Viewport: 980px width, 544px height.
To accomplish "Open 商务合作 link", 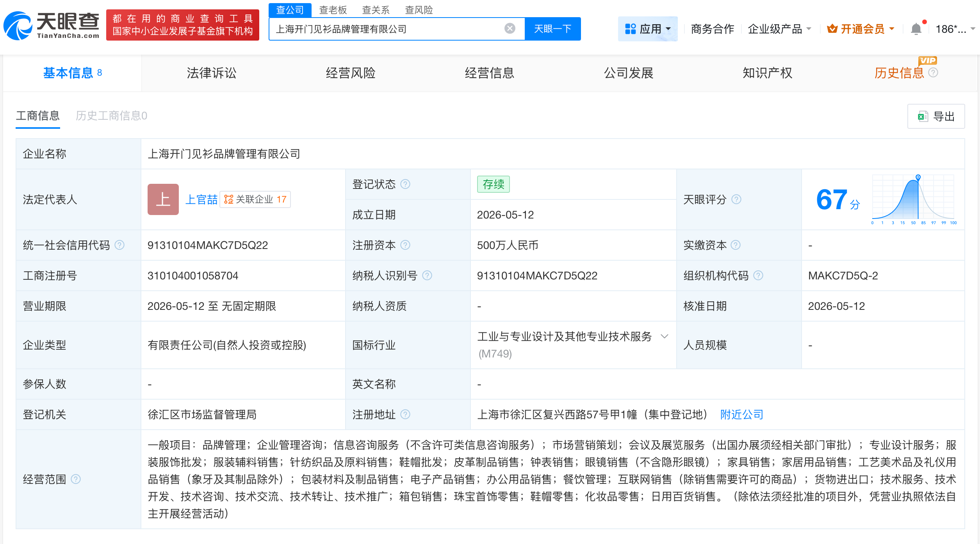I will tap(713, 29).
